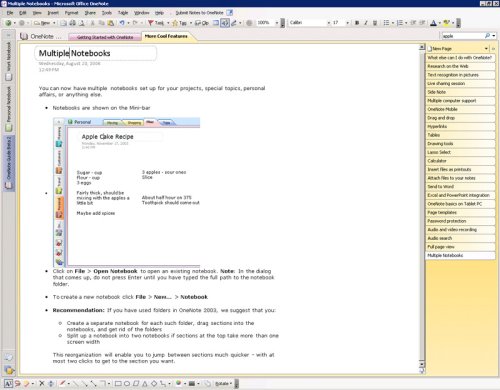
Task: Click the green Back navigation button
Action: [x=8, y=23]
